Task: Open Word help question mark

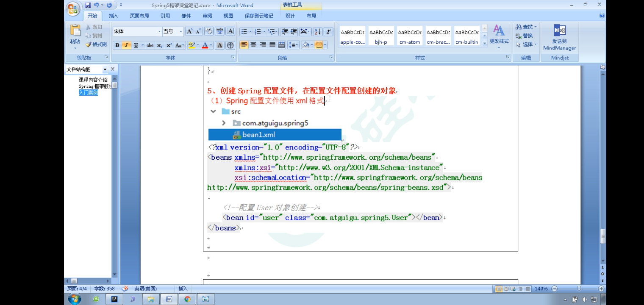Action: (x=602, y=16)
